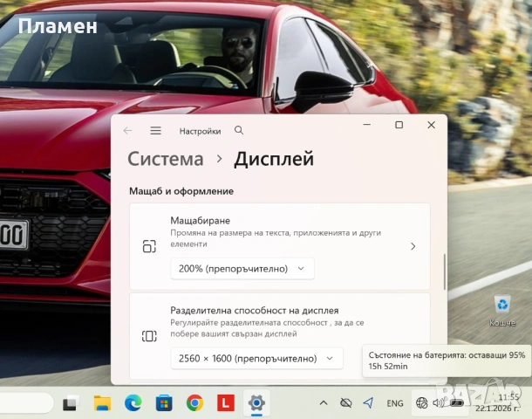The width and height of the screenshot is (532, 419).
Task: Click the location arrow tray icon
Action: coord(368,403)
